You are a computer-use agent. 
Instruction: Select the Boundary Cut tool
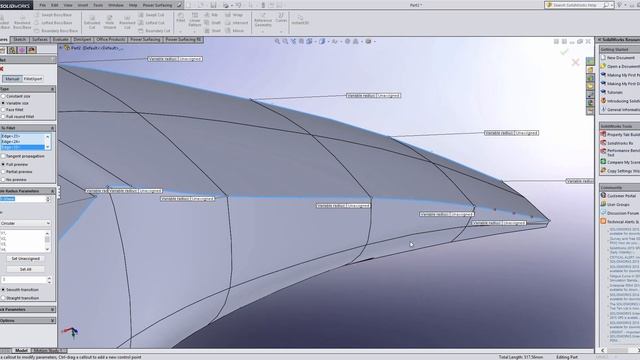coord(154,31)
